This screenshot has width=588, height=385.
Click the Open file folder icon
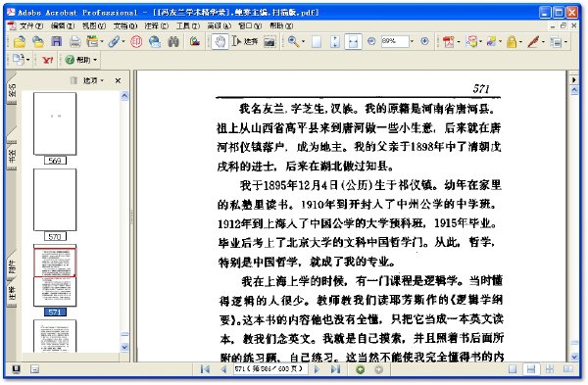click(20, 41)
